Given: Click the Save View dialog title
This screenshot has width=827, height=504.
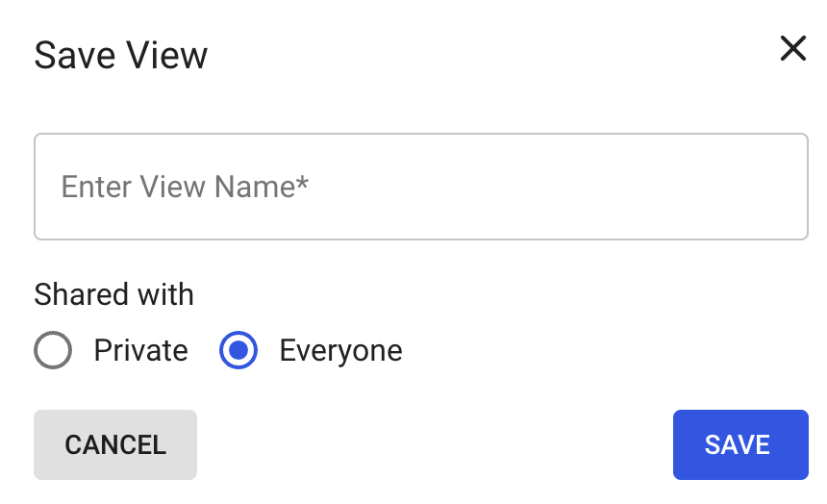Looking at the screenshot, I should 120,55.
